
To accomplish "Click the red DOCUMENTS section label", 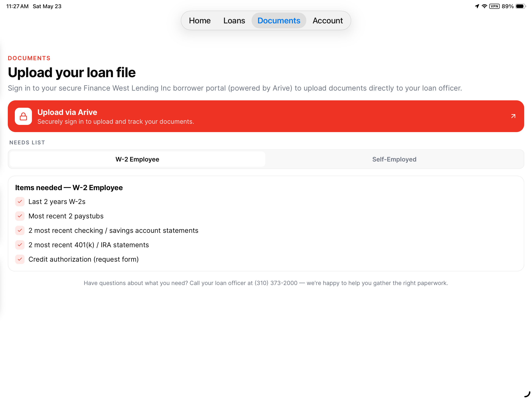I will 29,58.
